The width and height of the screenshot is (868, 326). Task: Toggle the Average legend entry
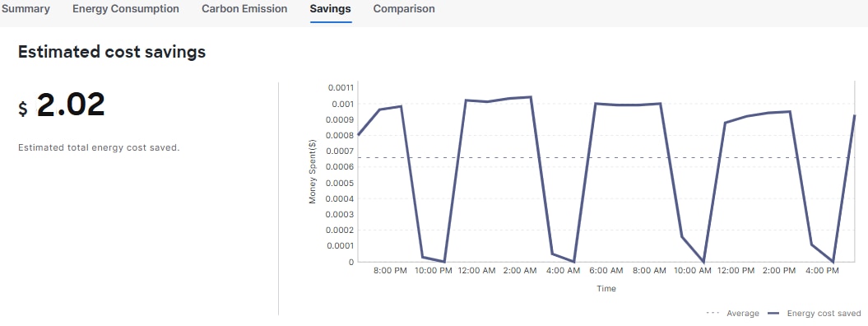pos(732,314)
